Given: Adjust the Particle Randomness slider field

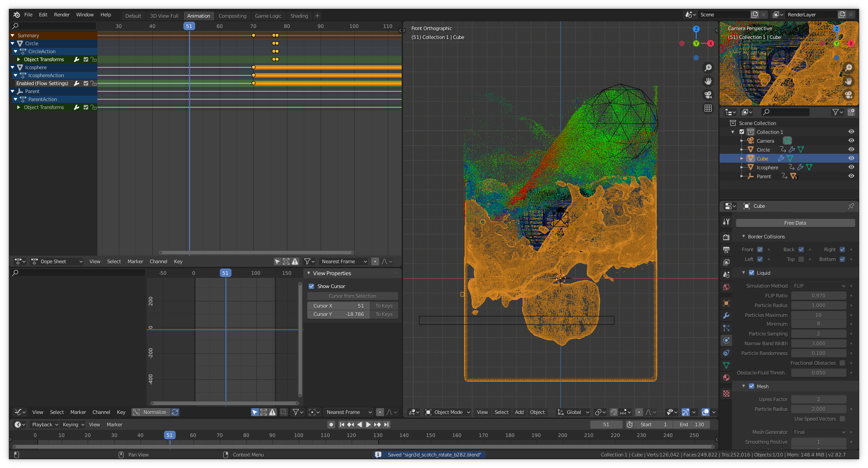Looking at the screenshot, I should [818, 353].
